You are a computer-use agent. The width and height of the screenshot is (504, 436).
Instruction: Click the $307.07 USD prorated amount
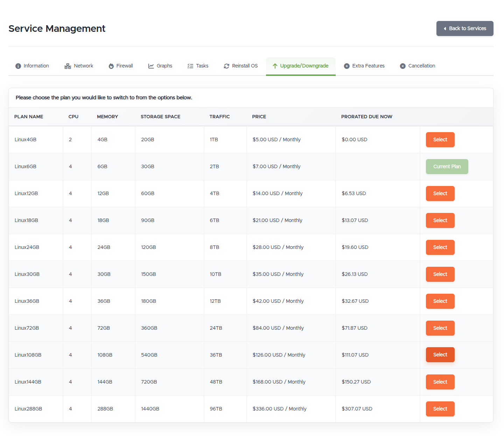(357, 409)
